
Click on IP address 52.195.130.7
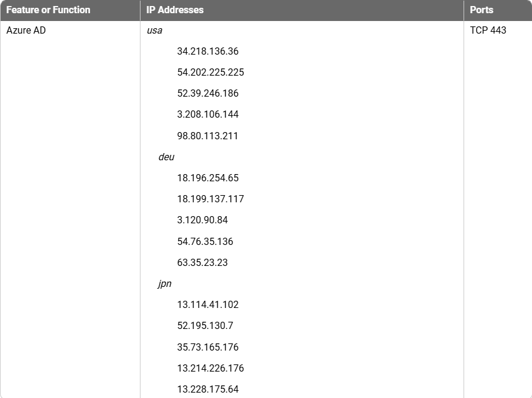pyautogui.click(x=205, y=325)
